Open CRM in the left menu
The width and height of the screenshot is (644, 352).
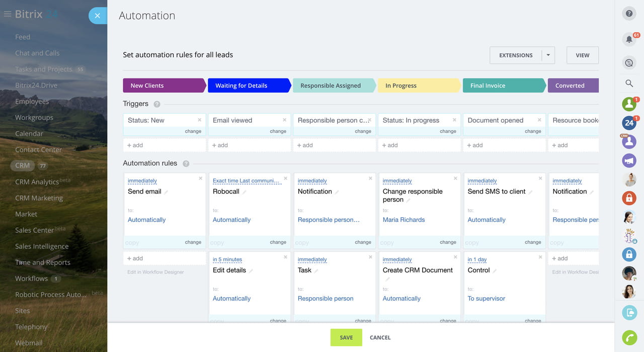23,165
